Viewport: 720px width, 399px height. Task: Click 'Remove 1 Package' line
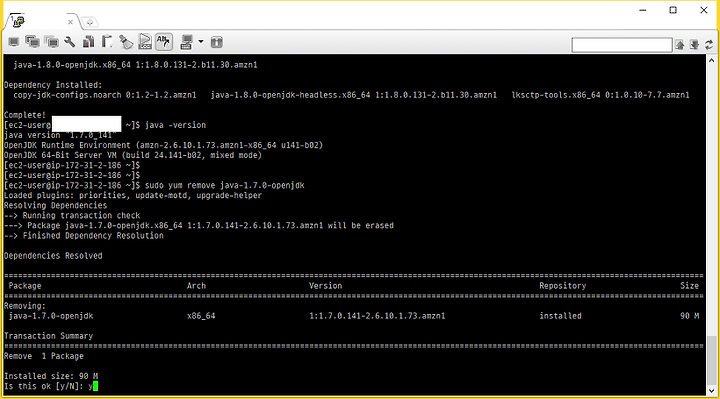(44, 356)
